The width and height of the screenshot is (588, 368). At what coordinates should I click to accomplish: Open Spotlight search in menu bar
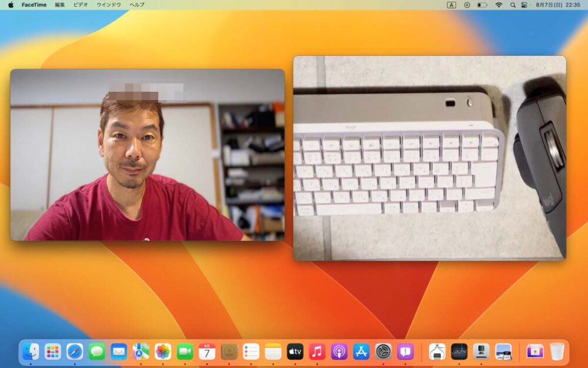pos(512,5)
